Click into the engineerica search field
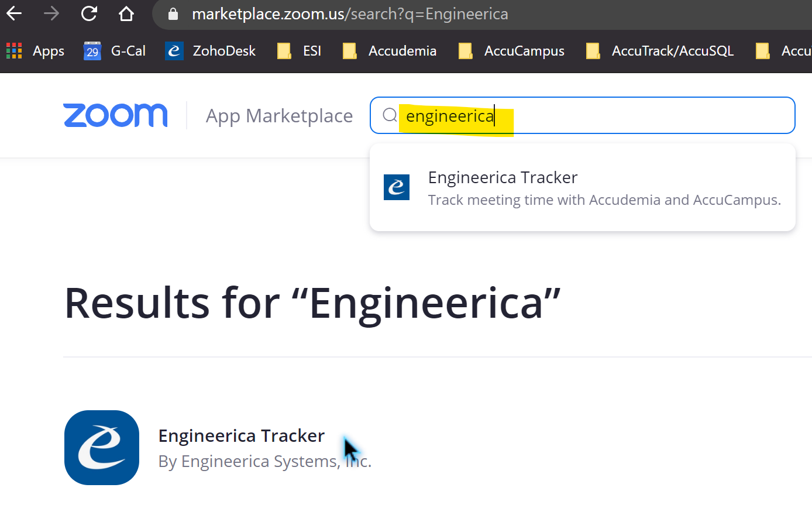 coord(582,115)
